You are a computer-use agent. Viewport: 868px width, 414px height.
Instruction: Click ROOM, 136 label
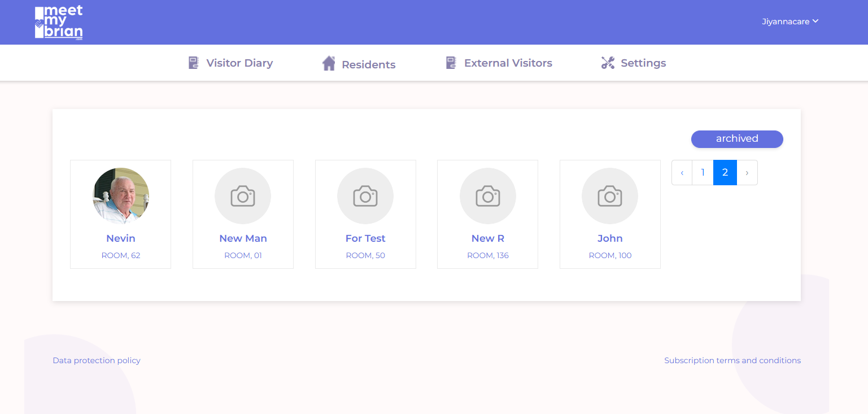tap(488, 255)
